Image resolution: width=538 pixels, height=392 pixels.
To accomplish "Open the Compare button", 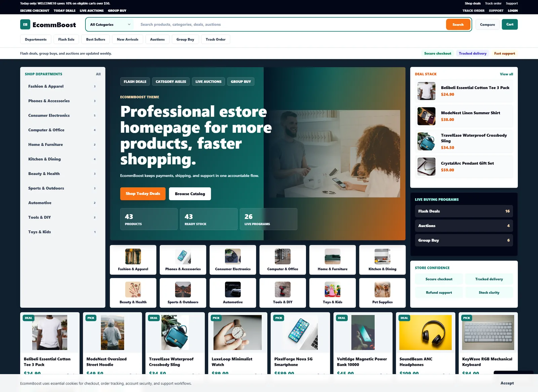I will (x=487, y=25).
